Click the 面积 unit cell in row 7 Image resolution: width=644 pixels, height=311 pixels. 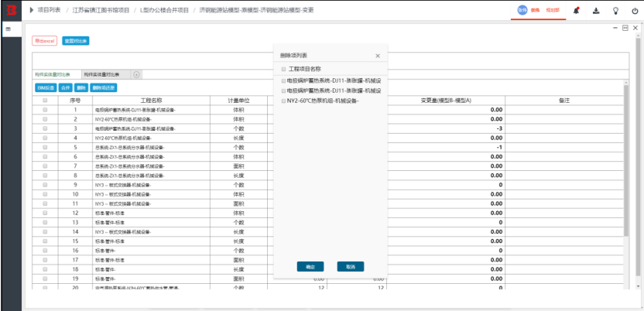[x=238, y=166]
